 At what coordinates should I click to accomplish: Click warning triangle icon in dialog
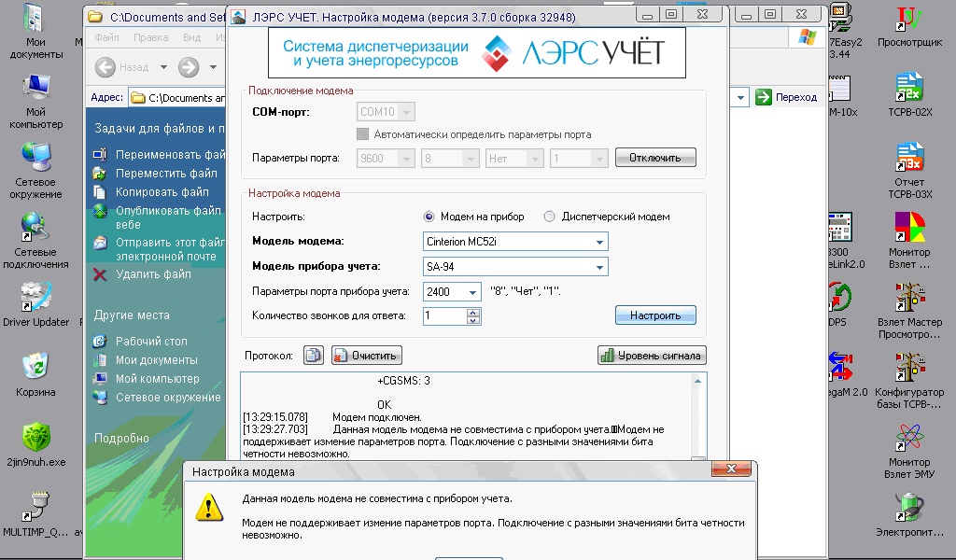209,507
